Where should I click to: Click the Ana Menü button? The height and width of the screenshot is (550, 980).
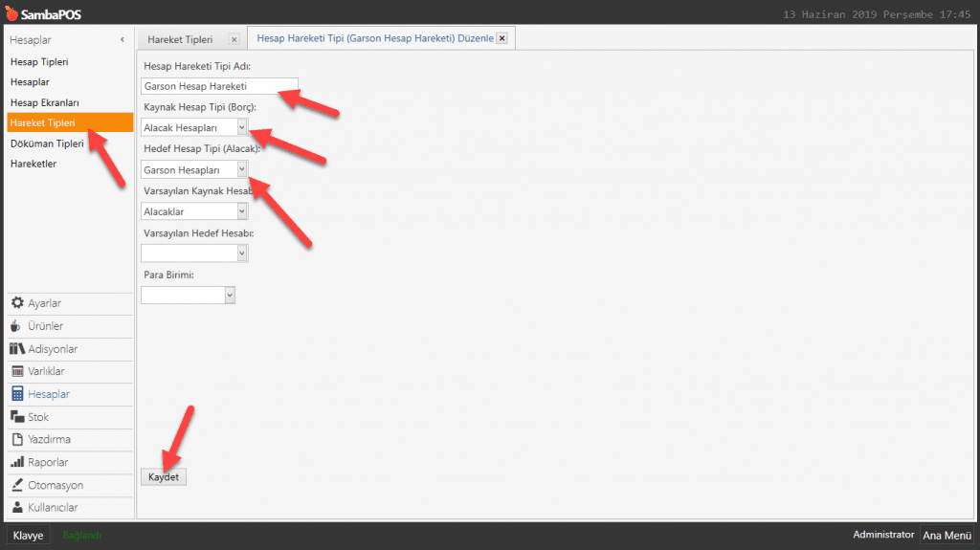tap(947, 536)
